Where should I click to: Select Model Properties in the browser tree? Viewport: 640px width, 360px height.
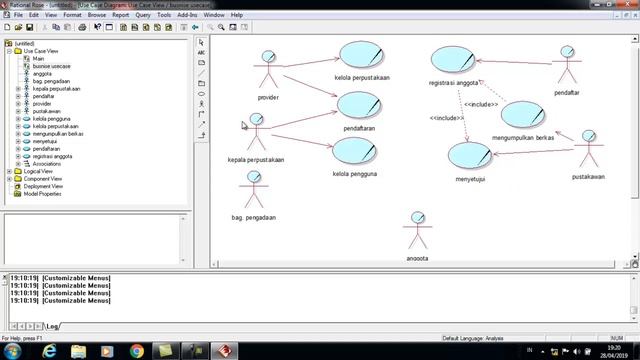42,194
